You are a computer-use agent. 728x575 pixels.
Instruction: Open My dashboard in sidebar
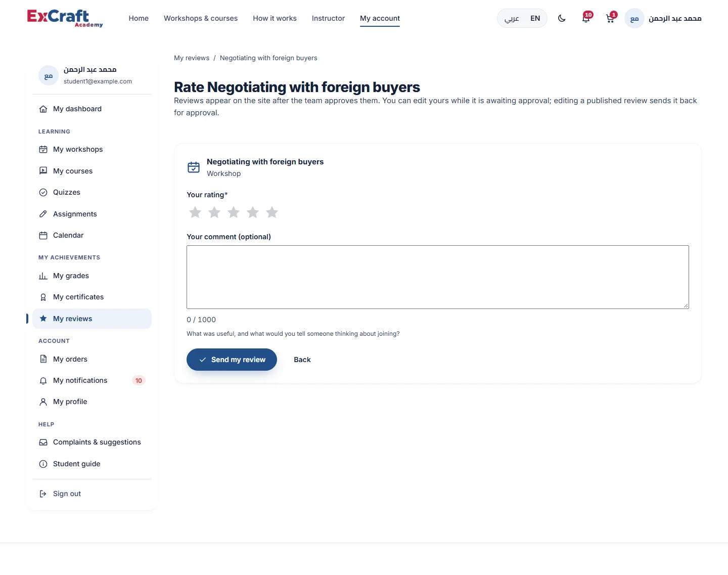(92, 109)
